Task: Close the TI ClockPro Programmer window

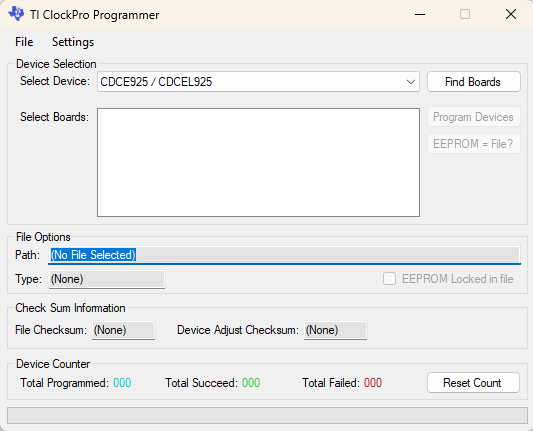Action: [511, 14]
